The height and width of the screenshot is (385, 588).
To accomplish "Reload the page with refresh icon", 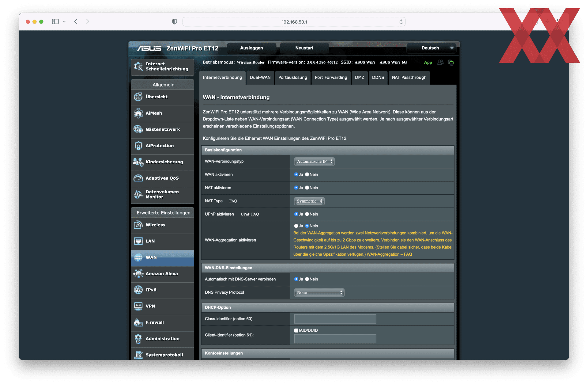I will [401, 22].
